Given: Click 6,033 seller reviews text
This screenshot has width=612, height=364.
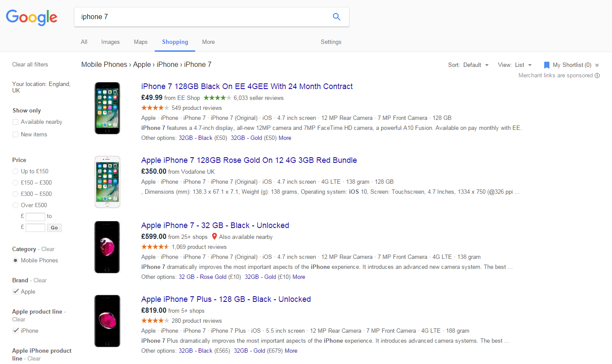Looking at the screenshot, I should tap(259, 98).
